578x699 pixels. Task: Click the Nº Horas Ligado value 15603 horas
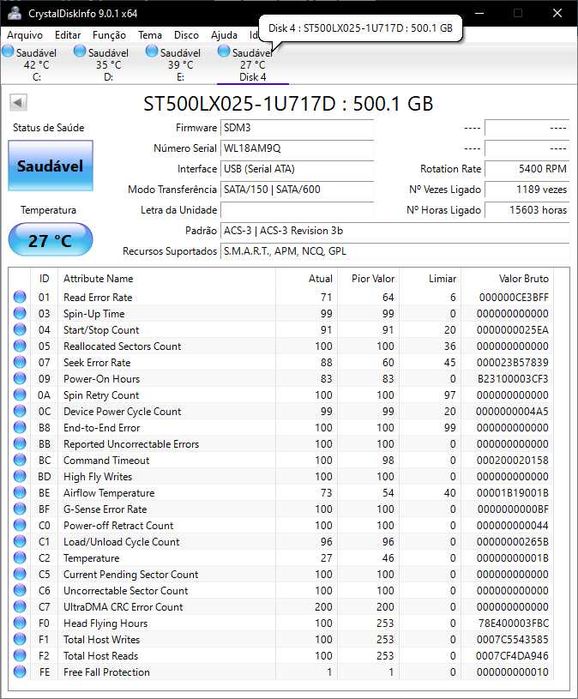(x=527, y=210)
